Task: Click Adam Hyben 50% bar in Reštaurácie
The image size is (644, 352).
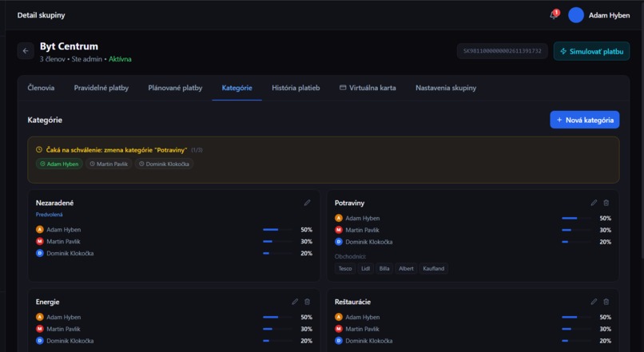Action: click(x=576, y=317)
